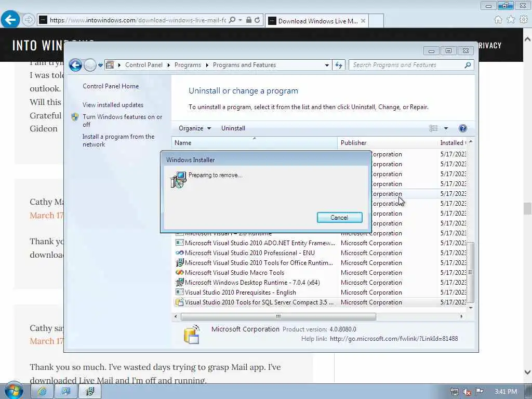This screenshot has height=399, width=532.
Task: Open View installed updates link
Action: tap(113, 105)
